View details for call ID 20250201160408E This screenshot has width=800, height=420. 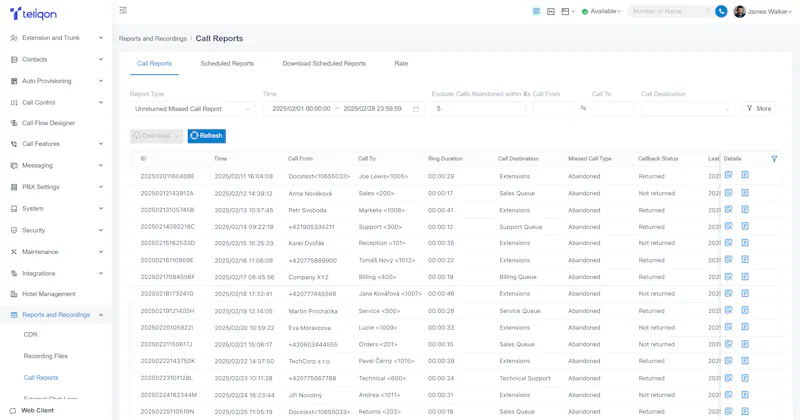click(729, 175)
